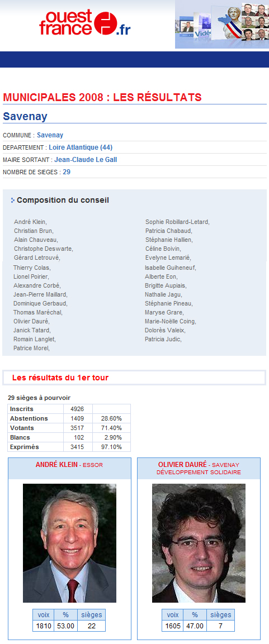269x644 pixels.
Task: Select the ANDRÉ KLEIN - ESSOR header
Action: 69,465
